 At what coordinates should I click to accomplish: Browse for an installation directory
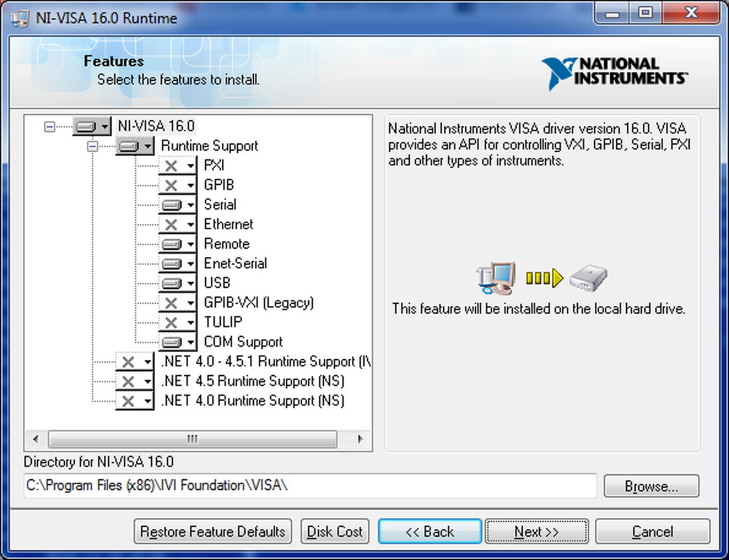click(652, 486)
